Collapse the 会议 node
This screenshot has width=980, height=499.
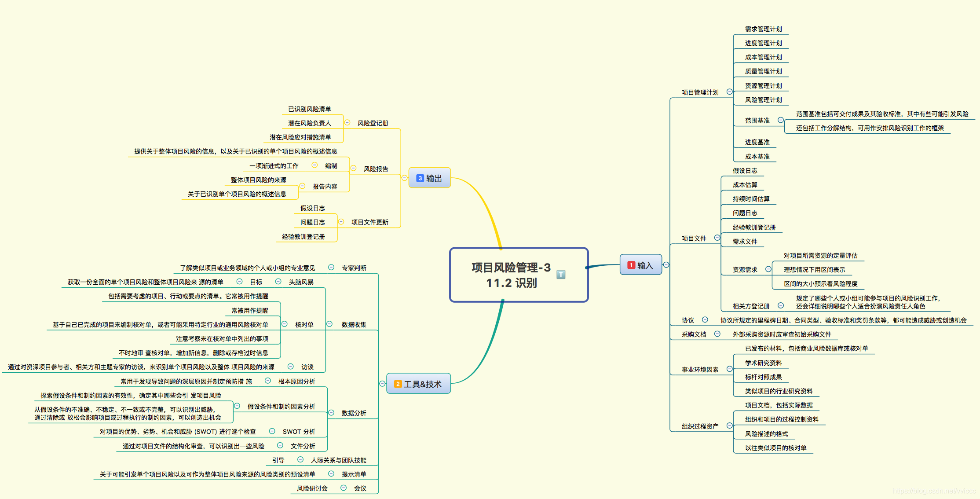click(344, 488)
